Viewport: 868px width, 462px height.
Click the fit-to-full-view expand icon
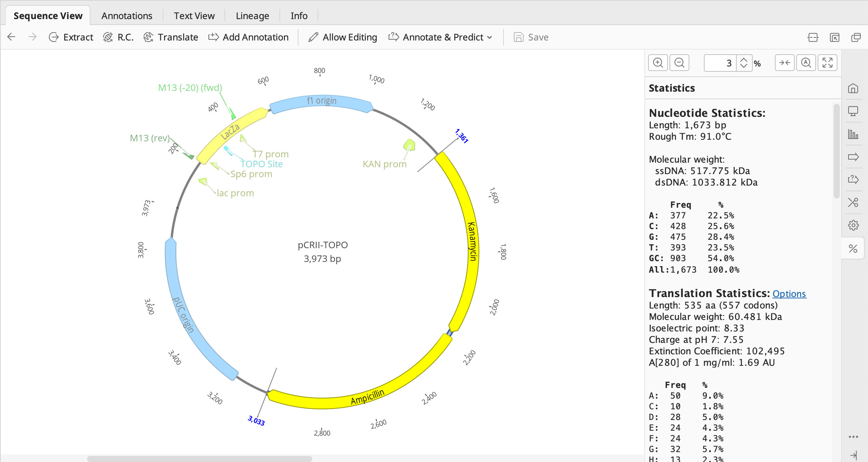coord(828,63)
